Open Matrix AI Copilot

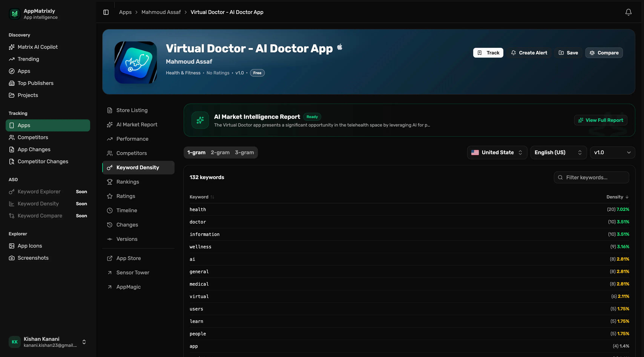coord(48,47)
